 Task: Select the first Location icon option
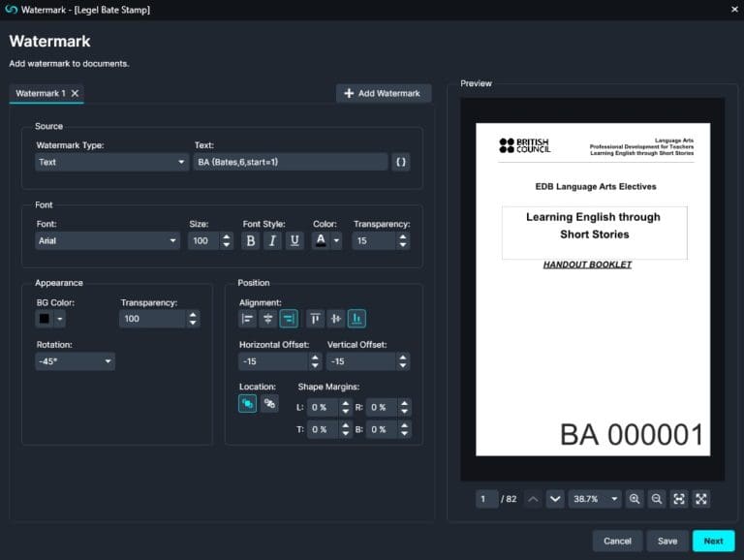tap(247, 404)
